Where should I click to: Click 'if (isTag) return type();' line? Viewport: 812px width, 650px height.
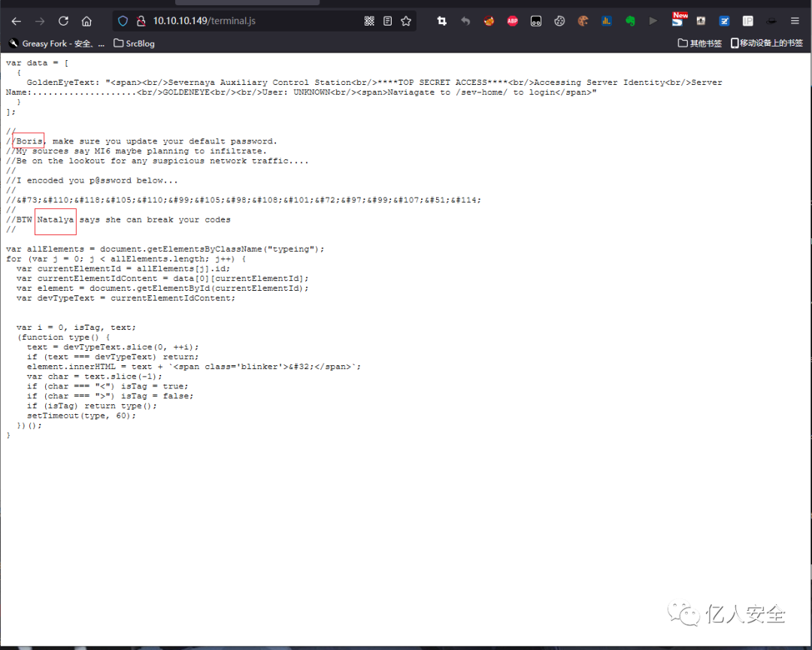pyautogui.click(x=92, y=407)
